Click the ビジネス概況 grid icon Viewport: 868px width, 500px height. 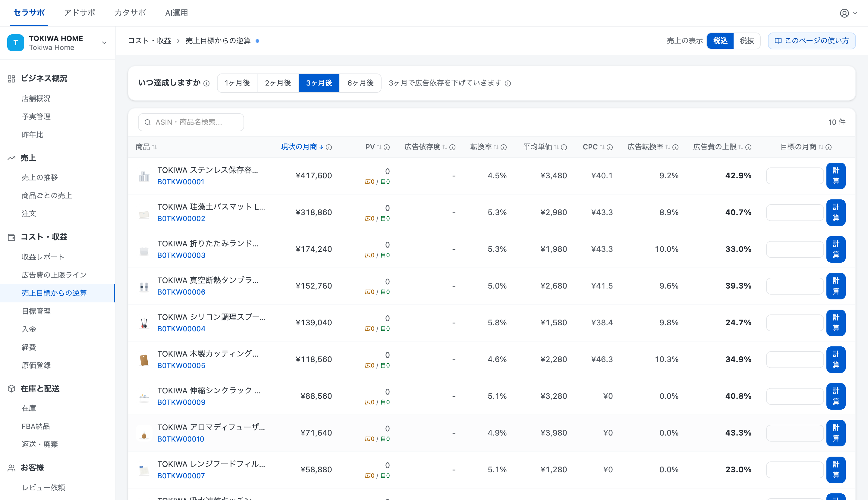11,79
